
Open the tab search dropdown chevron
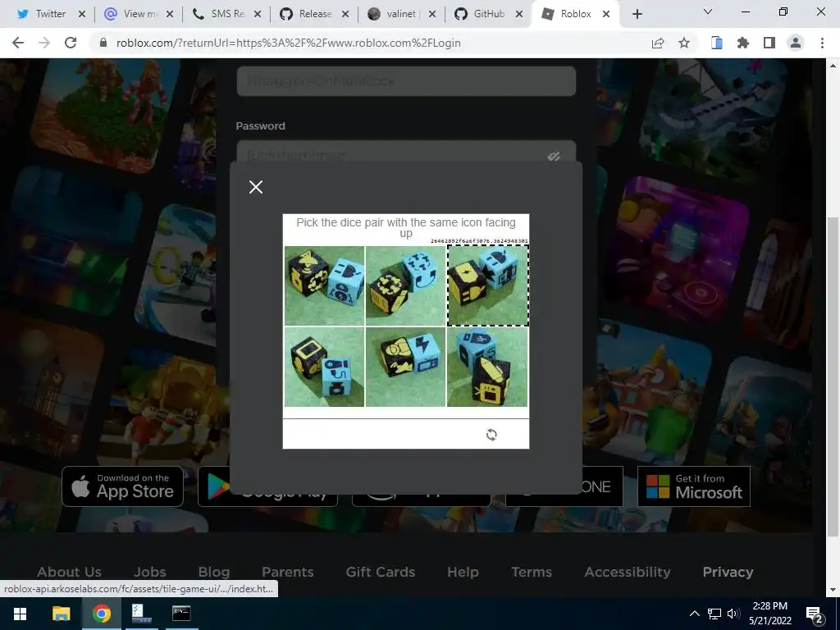(708, 11)
